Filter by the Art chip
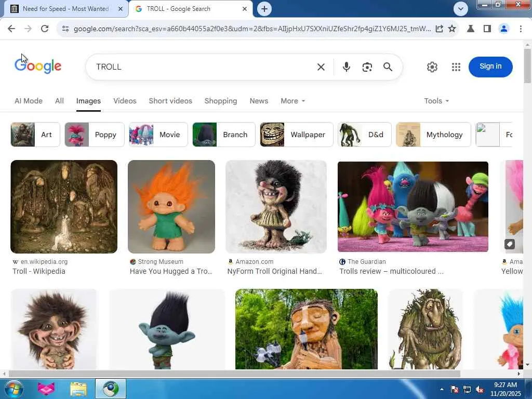Screen dimensions: 532x399 click(35, 135)
